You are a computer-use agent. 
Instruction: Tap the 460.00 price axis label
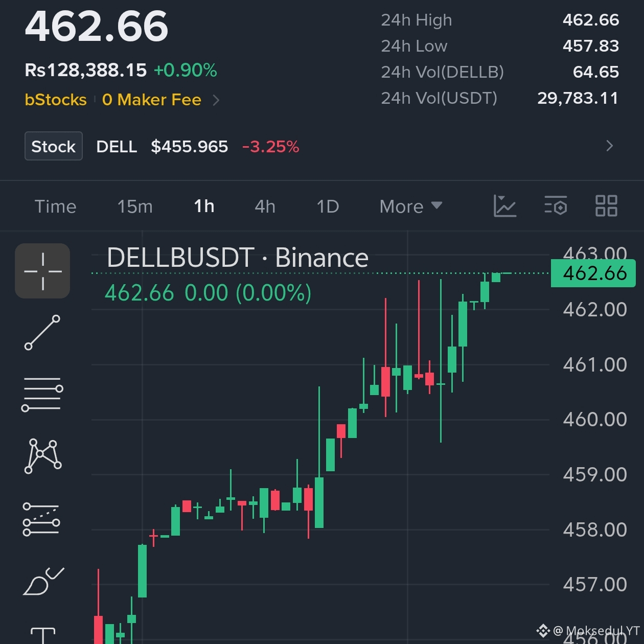[x=595, y=420]
